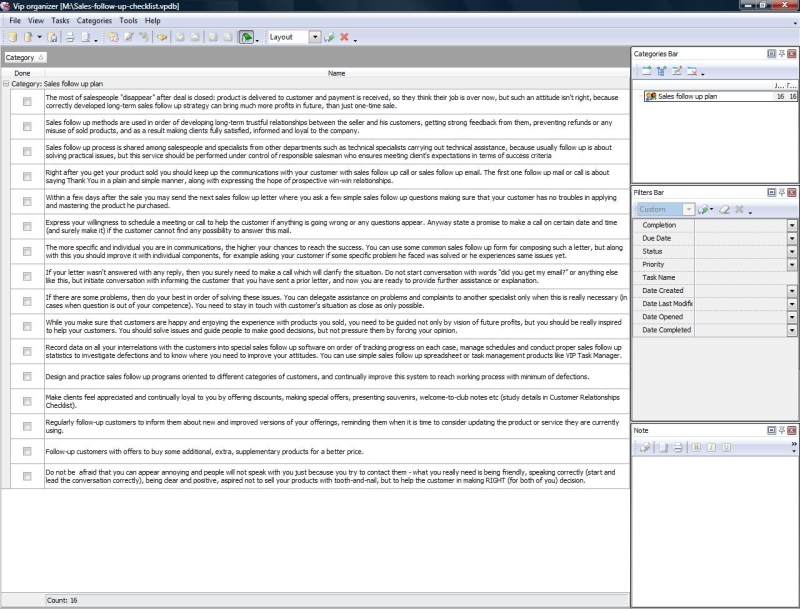Mark 'Design and practice sales follow up programs' done

27,378
